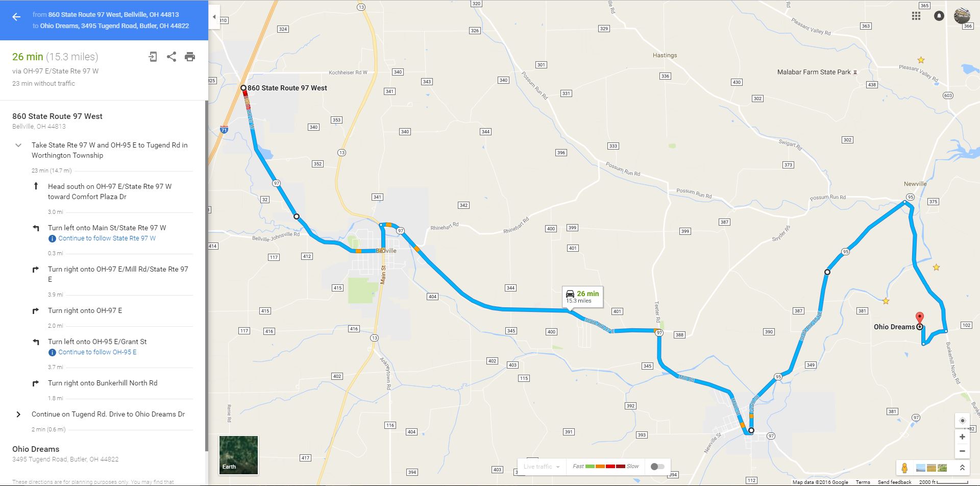Viewport: 980px width, 486px height.
Task: Click the Terms link
Action: click(863, 482)
